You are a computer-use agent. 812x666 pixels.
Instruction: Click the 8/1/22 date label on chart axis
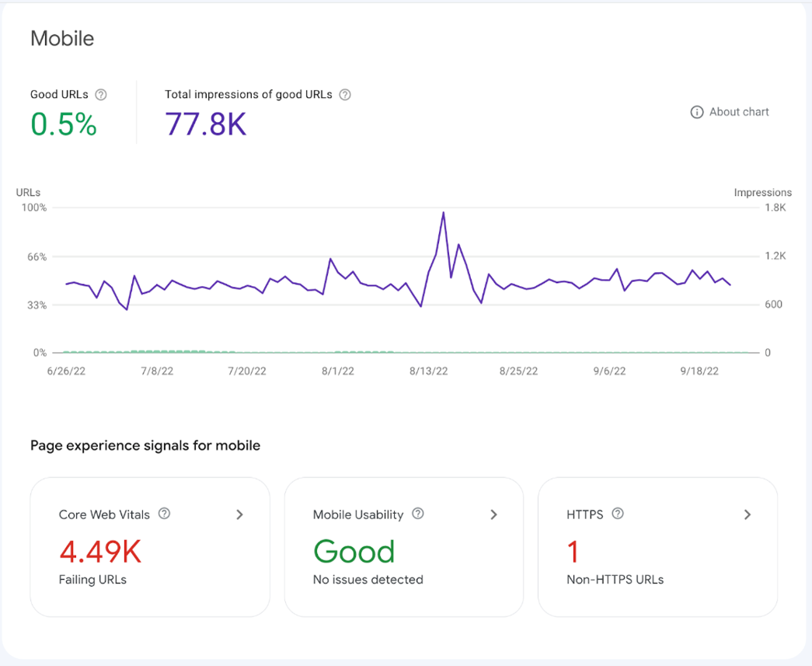coord(338,371)
